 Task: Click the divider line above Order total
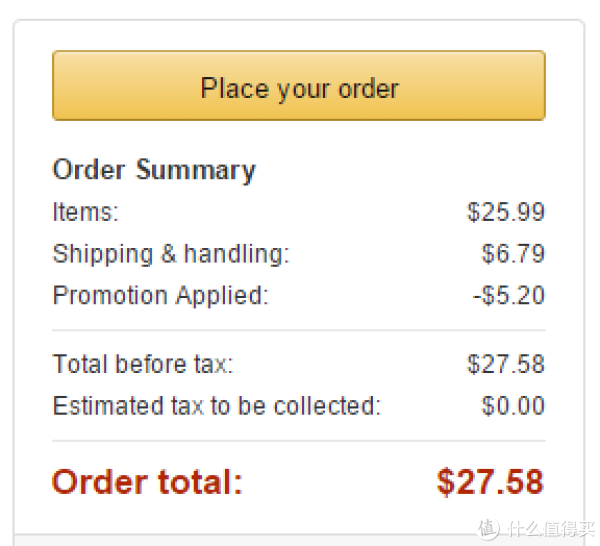299,441
